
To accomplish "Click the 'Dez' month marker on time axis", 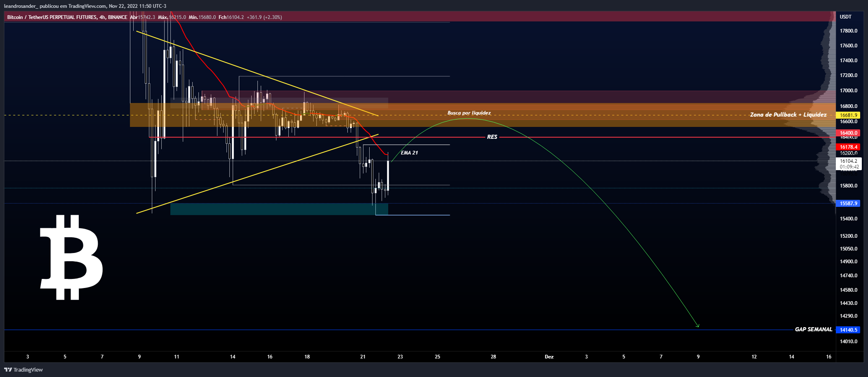I will pyautogui.click(x=549, y=357).
